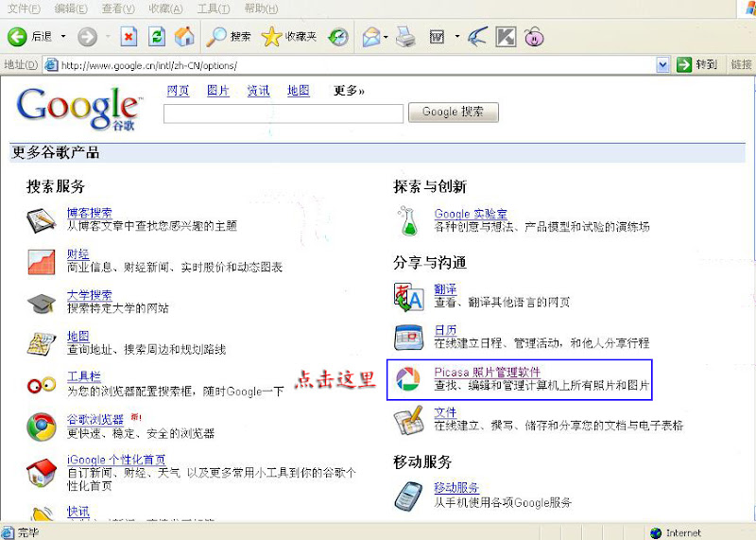Screen dimensions: 756x540
Task: Click the Google Labs green flask icon
Action: coord(407,221)
